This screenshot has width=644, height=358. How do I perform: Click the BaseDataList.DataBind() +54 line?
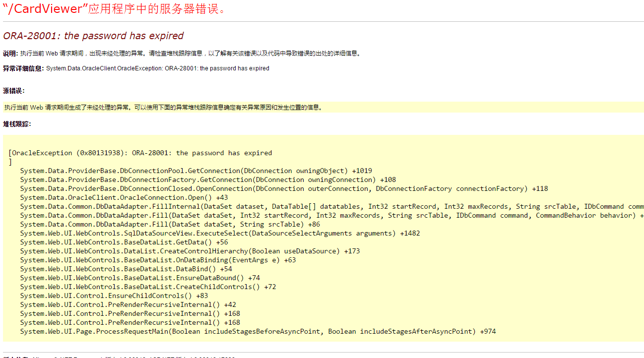pos(126,269)
